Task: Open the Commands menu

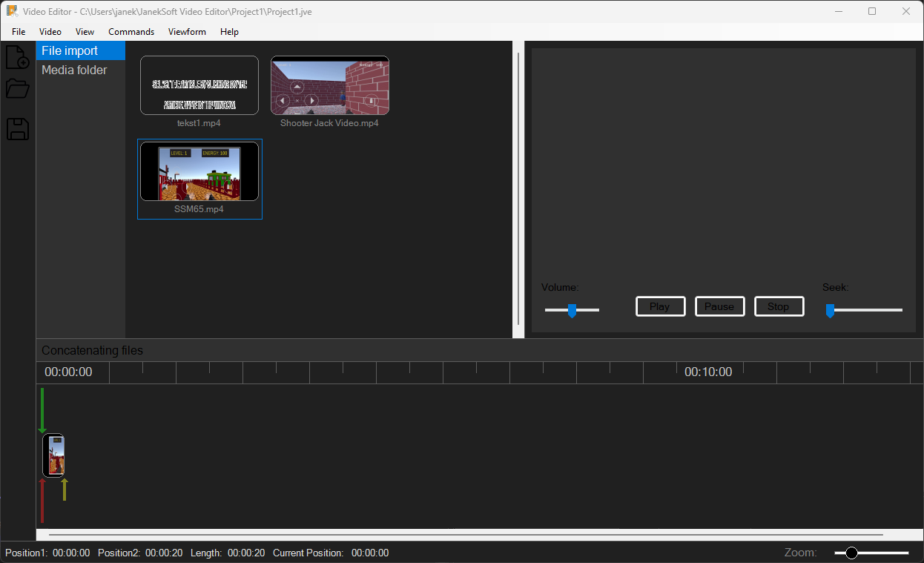Action: click(131, 32)
